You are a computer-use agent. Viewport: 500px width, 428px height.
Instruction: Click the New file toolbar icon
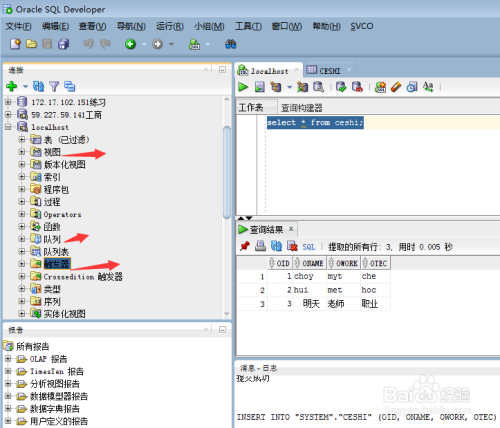(x=15, y=44)
